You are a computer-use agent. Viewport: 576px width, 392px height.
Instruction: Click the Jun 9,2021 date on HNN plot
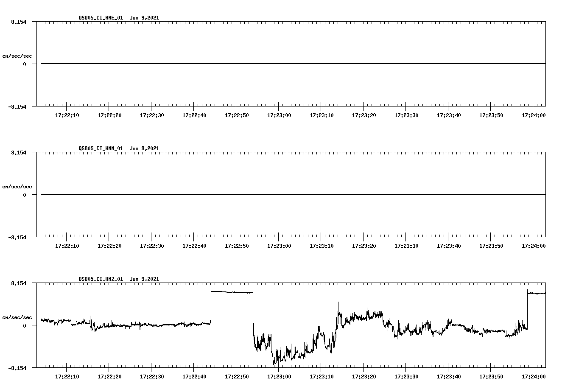coord(145,148)
